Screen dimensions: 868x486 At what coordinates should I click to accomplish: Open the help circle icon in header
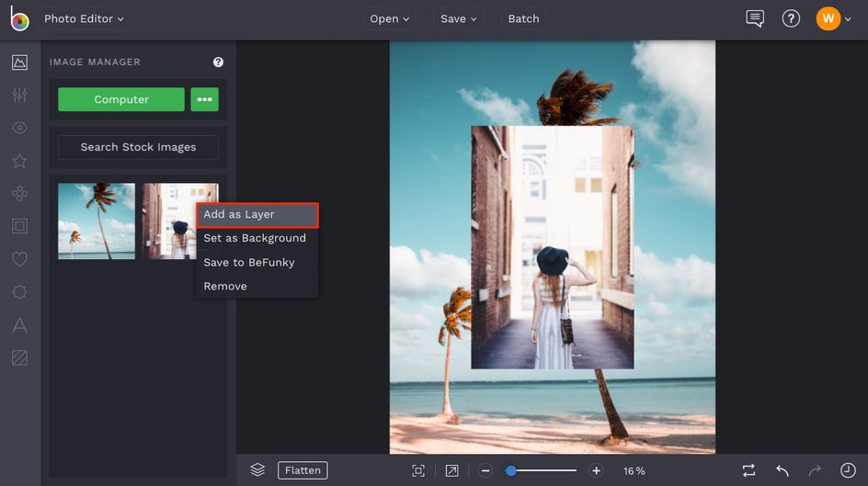click(x=791, y=18)
